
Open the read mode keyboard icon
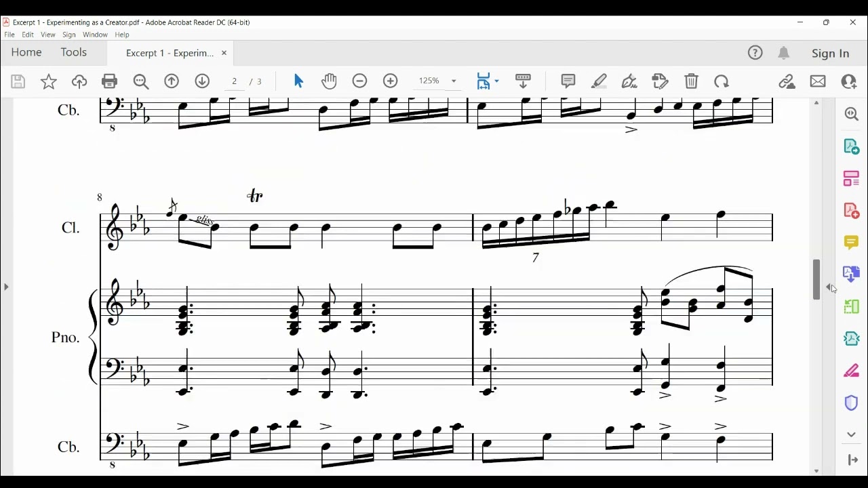[x=523, y=81]
